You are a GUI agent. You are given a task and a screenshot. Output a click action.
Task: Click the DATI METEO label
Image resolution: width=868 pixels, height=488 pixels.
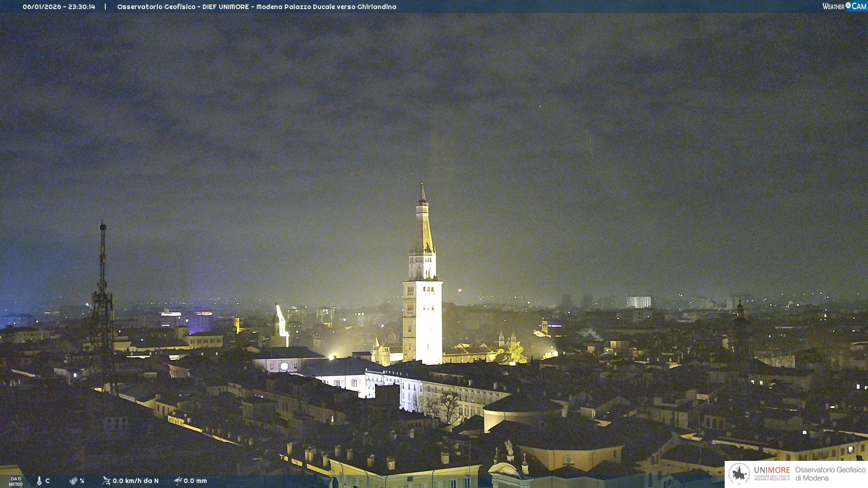[16, 481]
